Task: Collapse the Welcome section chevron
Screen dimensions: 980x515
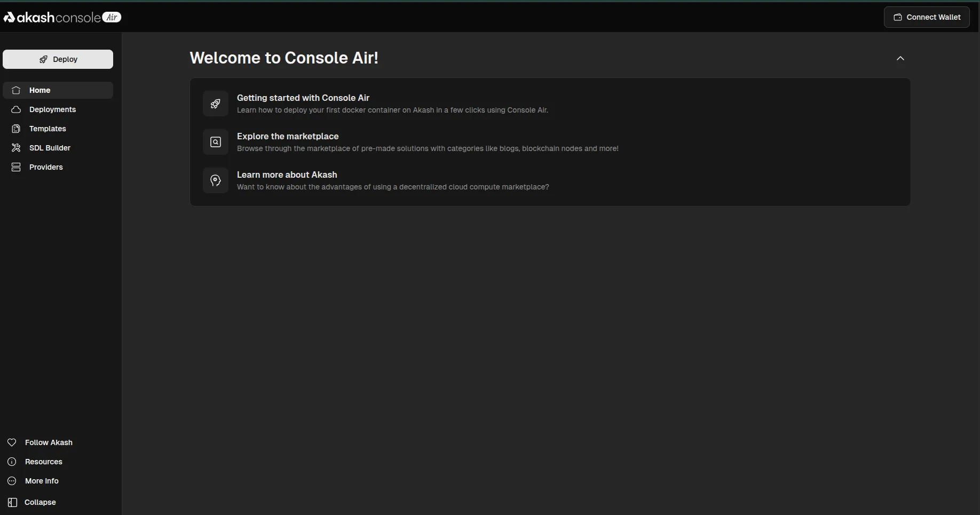Action: pos(900,58)
